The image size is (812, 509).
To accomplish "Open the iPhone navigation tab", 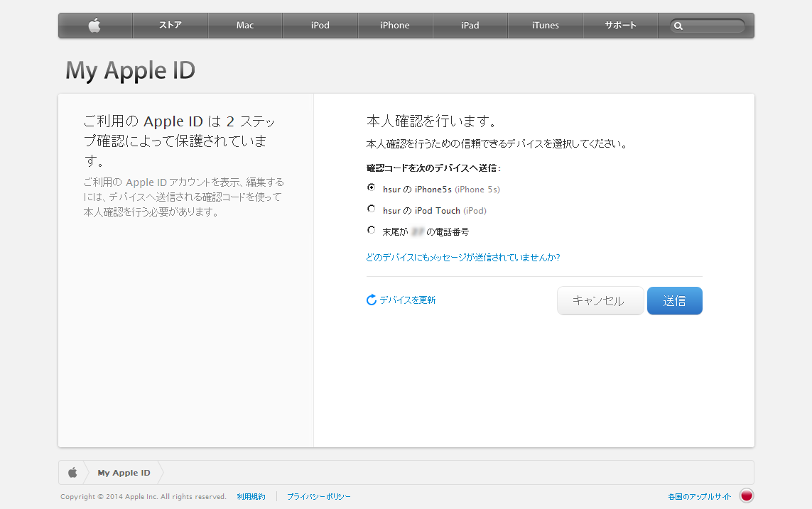I will (x=395, y=26).
